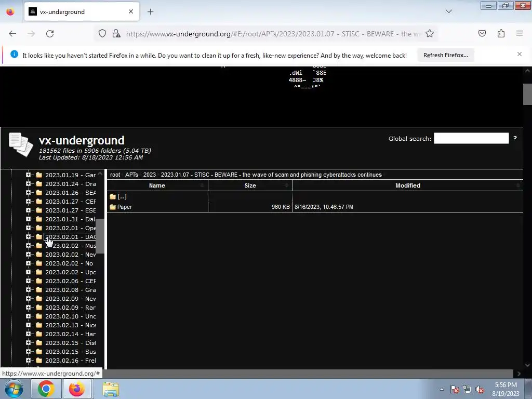
Task: Select 2023.02.13 - Nice folder in tree
Action: tap(70, 325)
